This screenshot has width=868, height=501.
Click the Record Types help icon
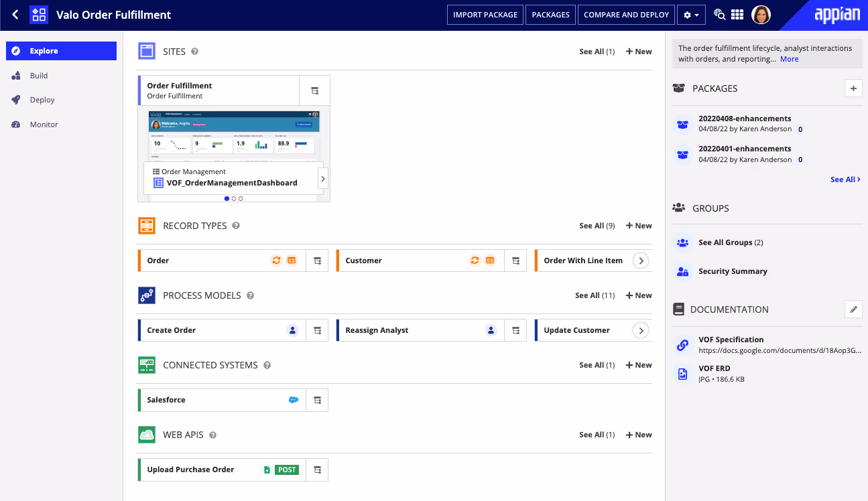coord(236,226)
